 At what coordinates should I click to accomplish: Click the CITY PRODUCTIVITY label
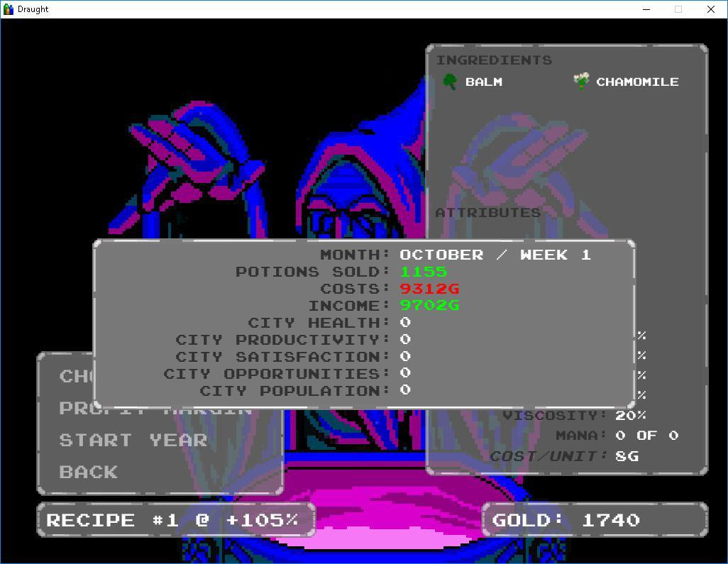coord(282,340)
